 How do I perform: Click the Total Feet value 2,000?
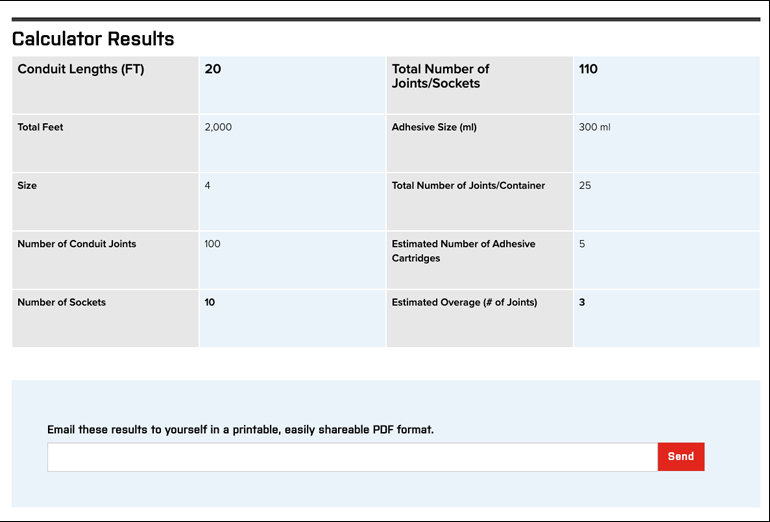[218, 127]
